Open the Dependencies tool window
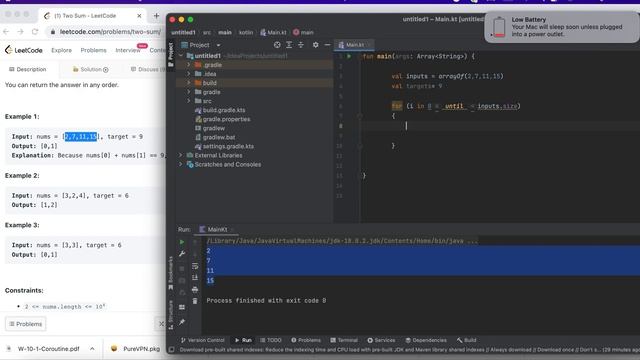 tap(426, 340)
